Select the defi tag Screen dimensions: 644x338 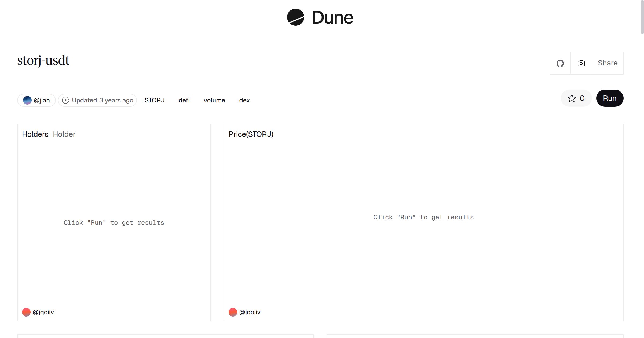[184, 100]
